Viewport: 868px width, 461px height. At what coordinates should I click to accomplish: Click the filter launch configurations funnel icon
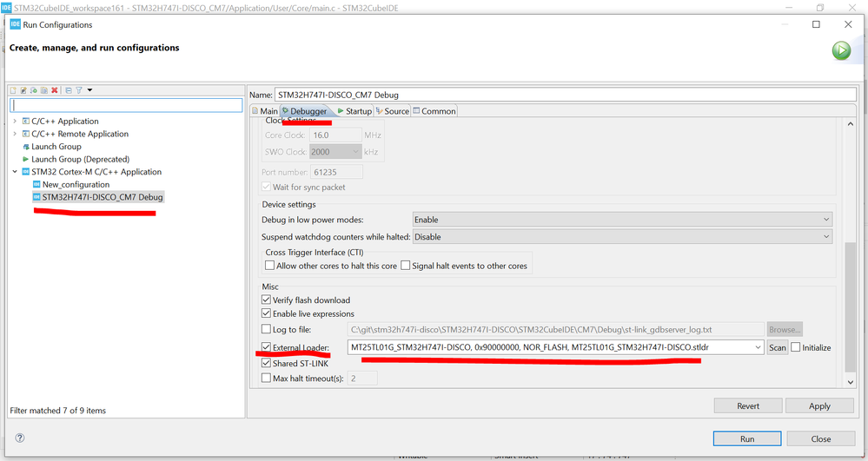click(x=78, y=90)
